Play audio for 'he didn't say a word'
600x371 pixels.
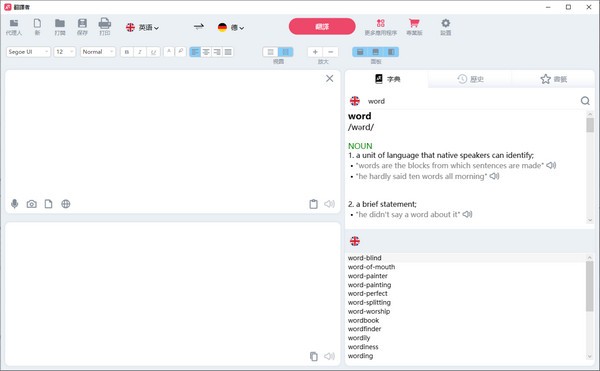pos(467,214)
